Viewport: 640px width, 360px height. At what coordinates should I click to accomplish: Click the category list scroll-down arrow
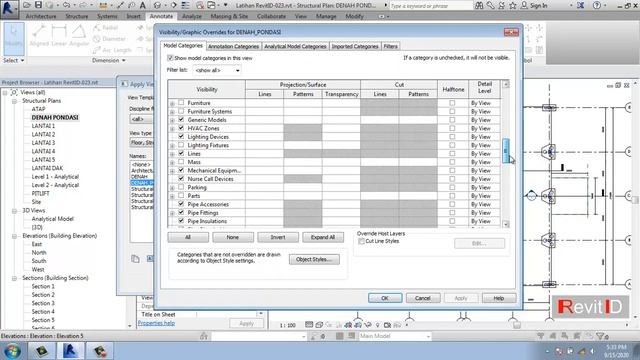[x=506, y=224]
